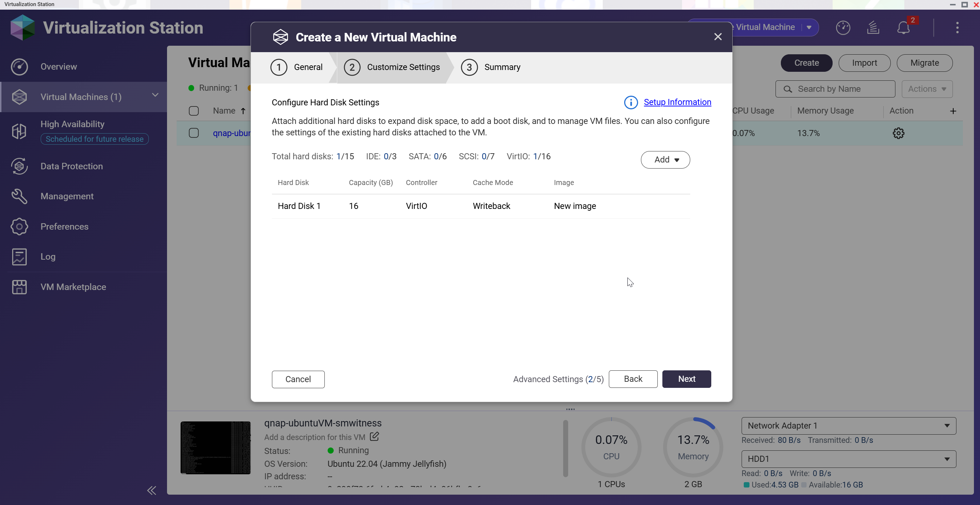Click the Next button
Image resolution: width=980 pixels, height=505 pixels.
[686, 379]
